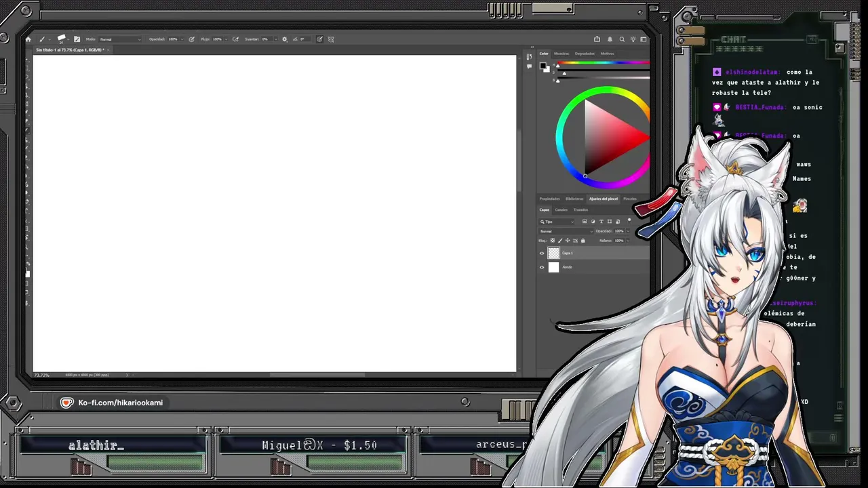Click the brightness B slider bar
Viewport: 868px width, 488px height.
point(604,79)
